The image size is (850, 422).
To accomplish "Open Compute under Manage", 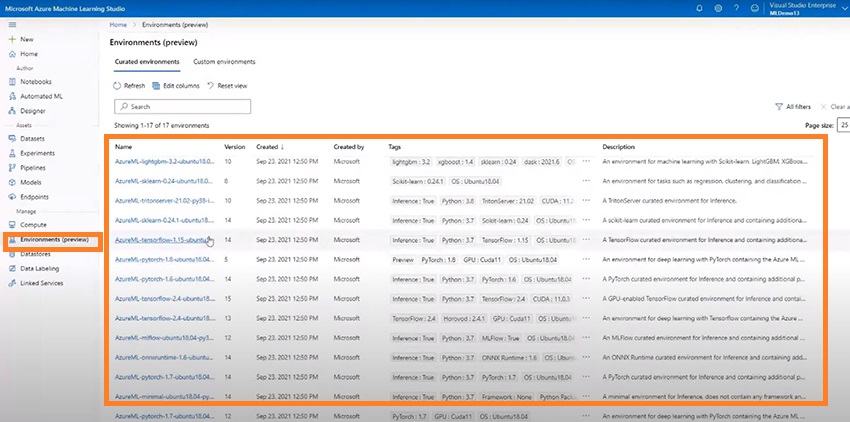I will pyautogui.click(x=28, y=225).
